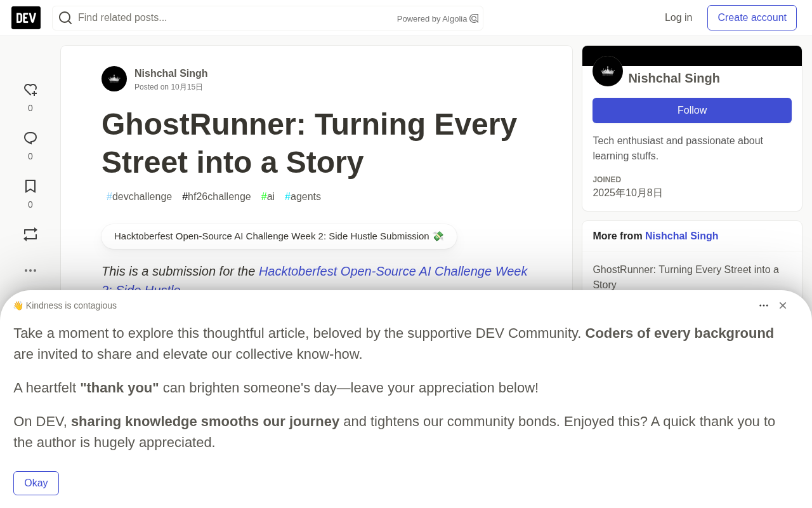
Task: Open the #agents tag
Action: [x=303, y=197]
